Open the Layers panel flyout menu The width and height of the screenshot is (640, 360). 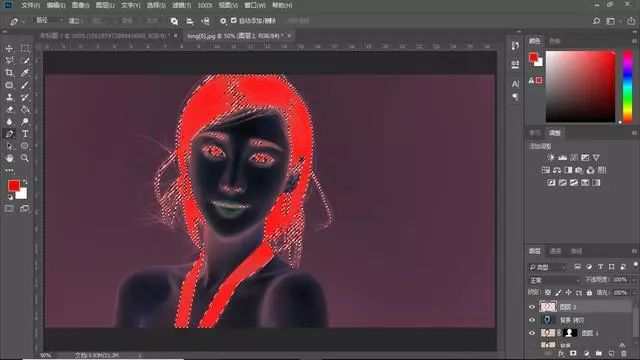click(634, 251)
